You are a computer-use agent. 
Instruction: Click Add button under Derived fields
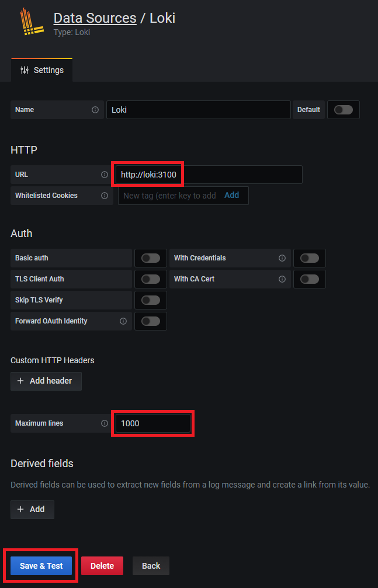tap(32, 509)
